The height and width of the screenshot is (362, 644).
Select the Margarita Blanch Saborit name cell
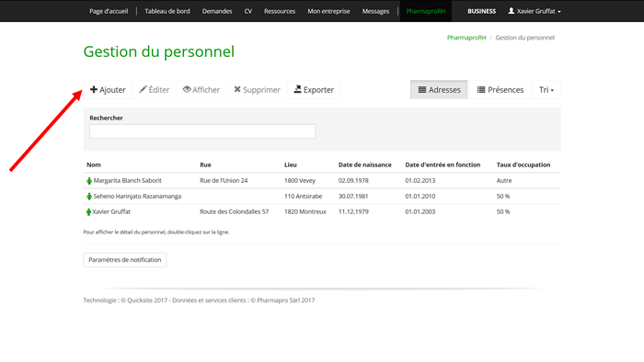coord(127,180)
